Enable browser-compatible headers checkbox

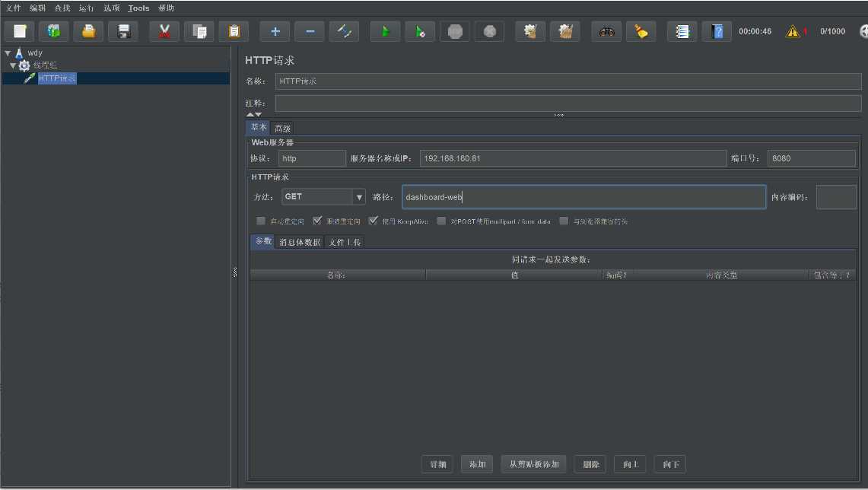564,221
